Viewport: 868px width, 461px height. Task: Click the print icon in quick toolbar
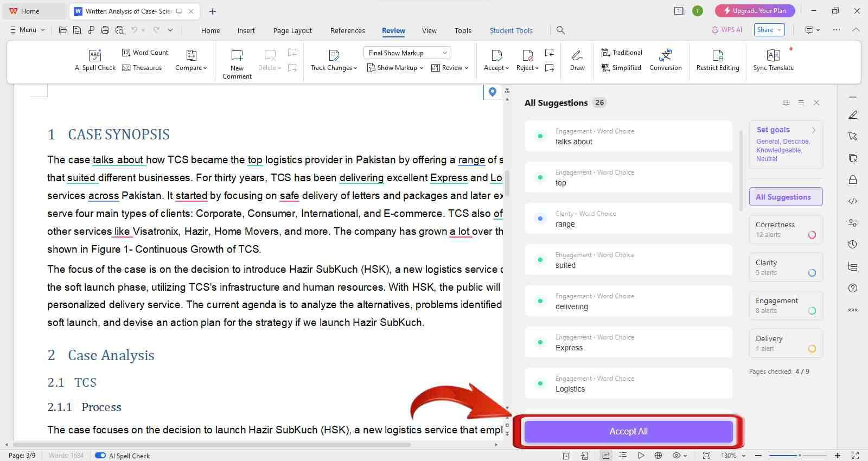(x=105, y=30)
